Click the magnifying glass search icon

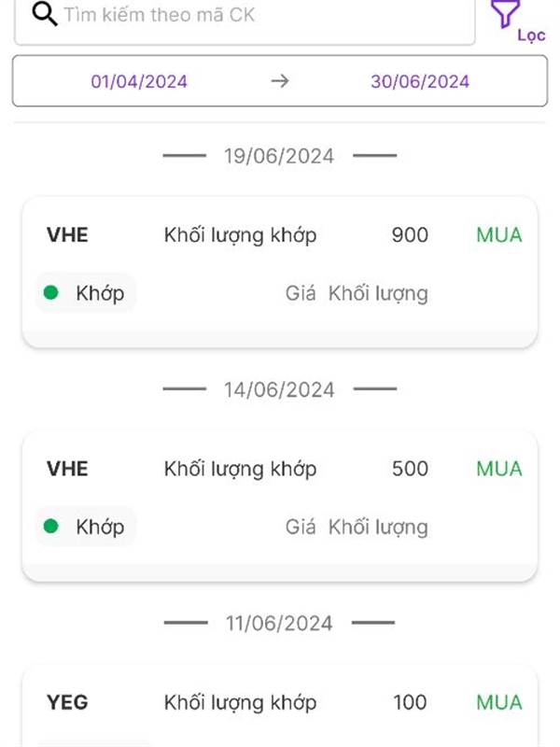coord(44,14)
